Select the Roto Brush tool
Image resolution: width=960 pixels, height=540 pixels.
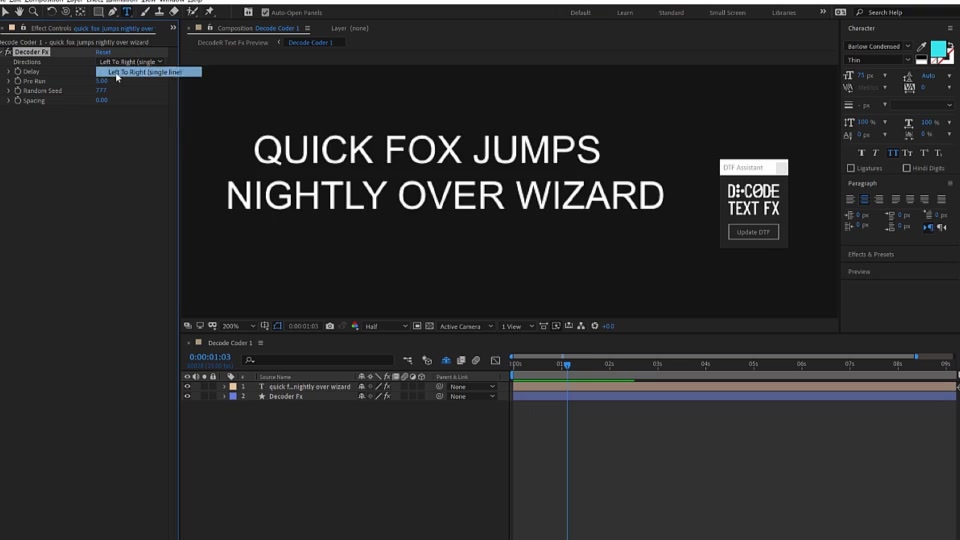tap(192, 12)
